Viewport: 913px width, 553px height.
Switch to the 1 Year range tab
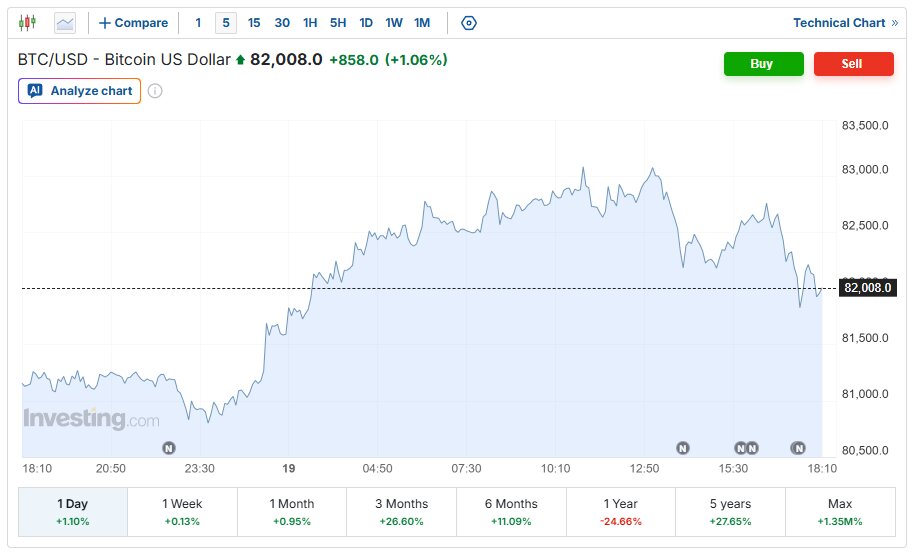point(621,512)
